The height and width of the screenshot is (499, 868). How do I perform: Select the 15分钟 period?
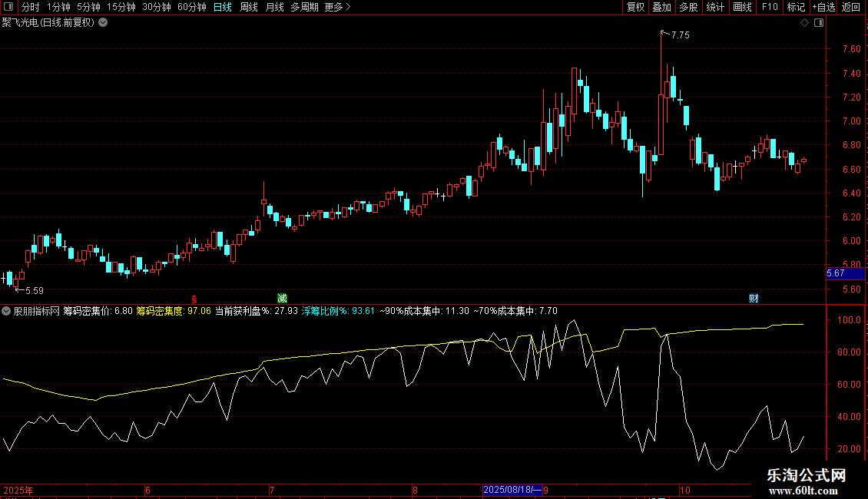pos(121,7)
